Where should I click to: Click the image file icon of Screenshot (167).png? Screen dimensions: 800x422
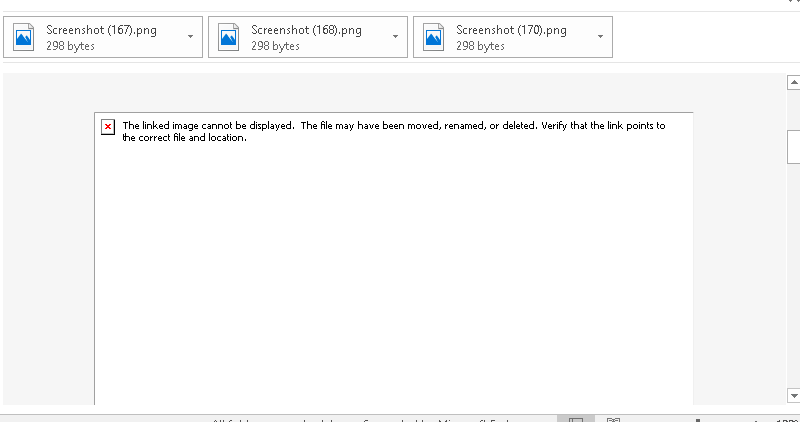pyautogui.click(x=23, y=37)
